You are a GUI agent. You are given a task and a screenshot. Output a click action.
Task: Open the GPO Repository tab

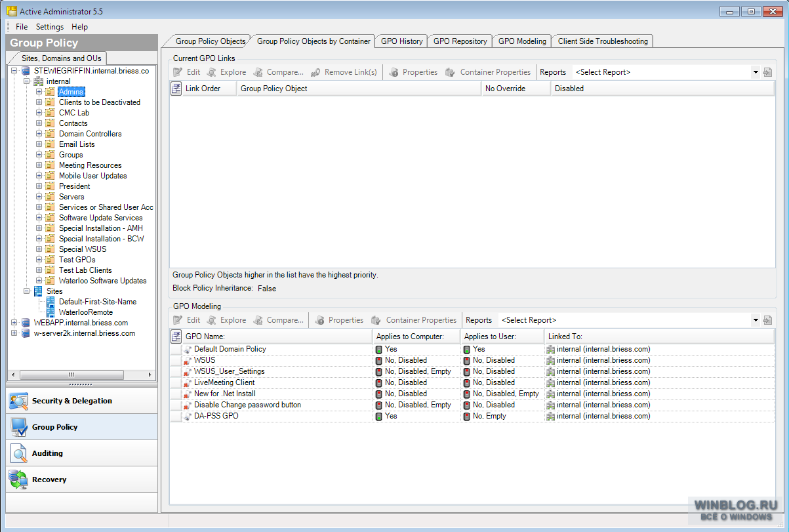[460, 41]
